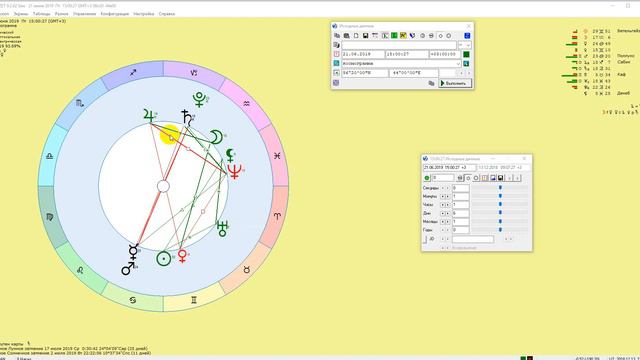The height and width of the screenshot is (360, 640).
Task: Toggle the small circle button in the top toolbar
Action: coord(440,36)
